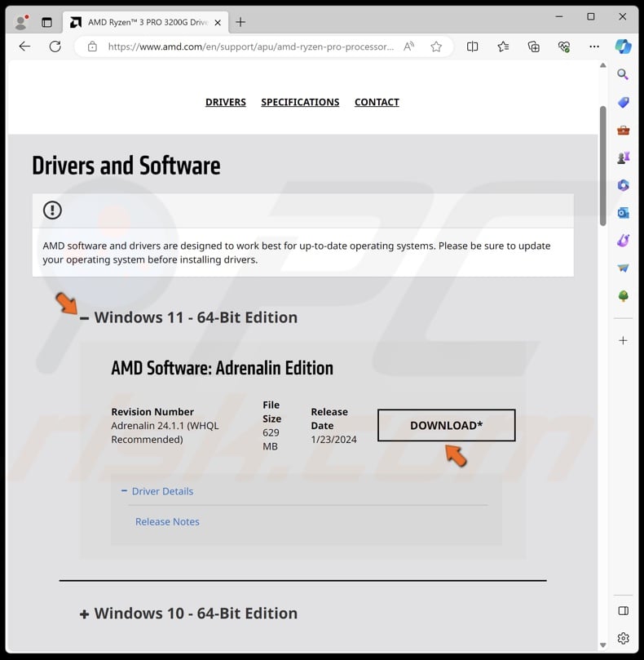Add an app to the sidebar

(624, 340)
